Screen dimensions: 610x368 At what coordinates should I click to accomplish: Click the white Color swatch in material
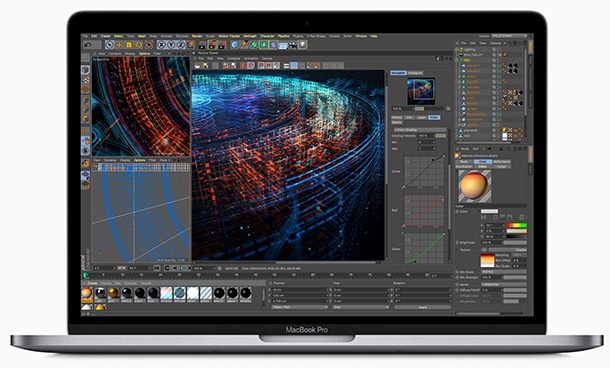(489, 211)
